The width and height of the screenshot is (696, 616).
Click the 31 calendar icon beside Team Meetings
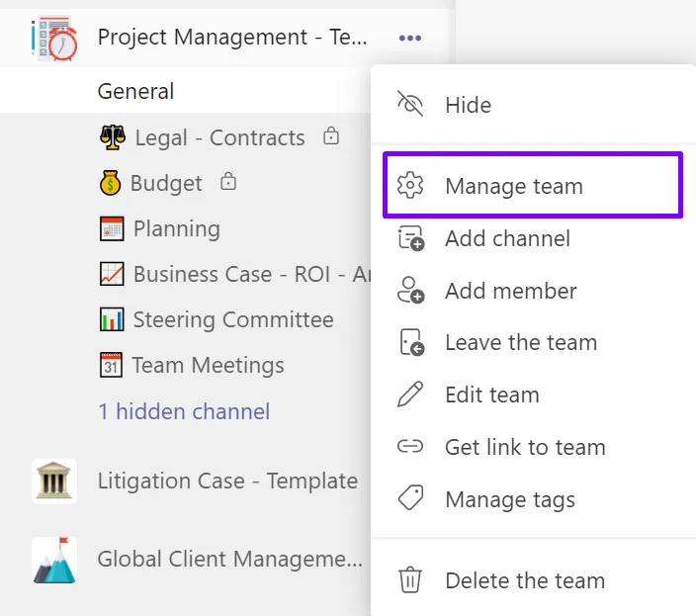(111, 365)
